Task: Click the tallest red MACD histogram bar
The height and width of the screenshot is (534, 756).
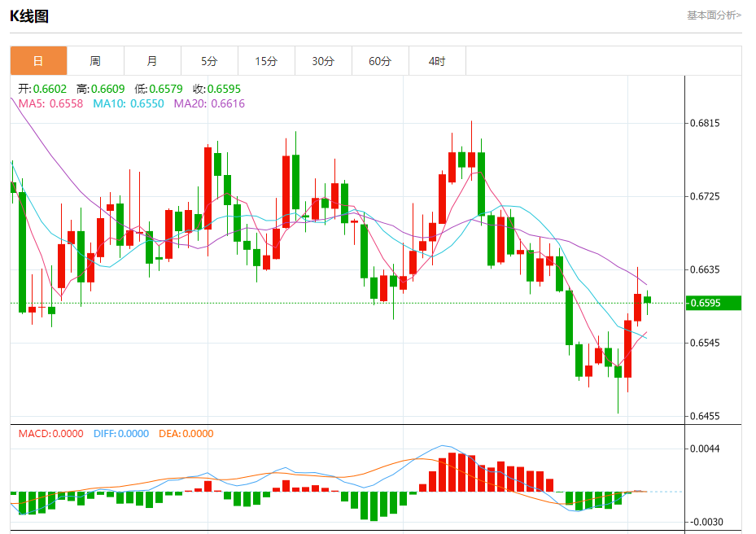Action: click(452, 472)
